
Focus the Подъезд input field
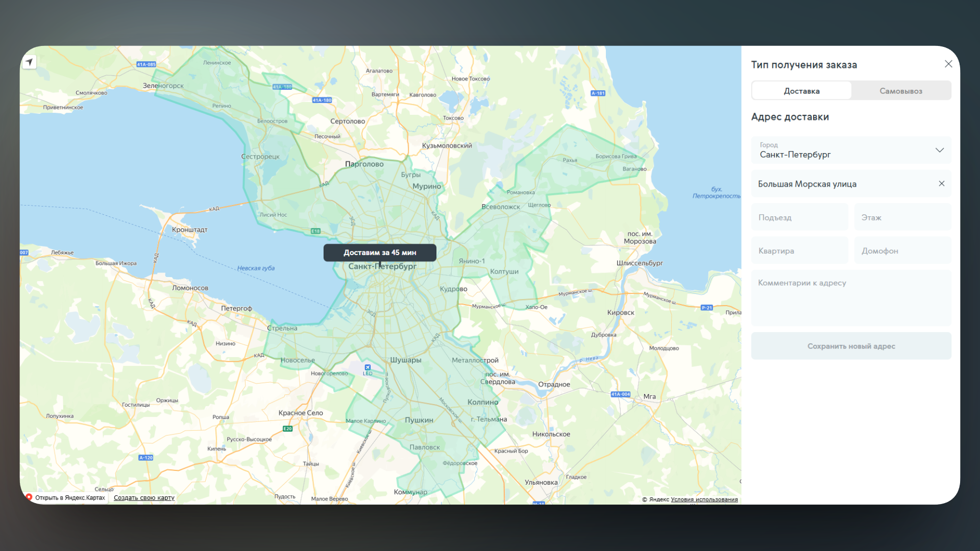click(799, 217)
